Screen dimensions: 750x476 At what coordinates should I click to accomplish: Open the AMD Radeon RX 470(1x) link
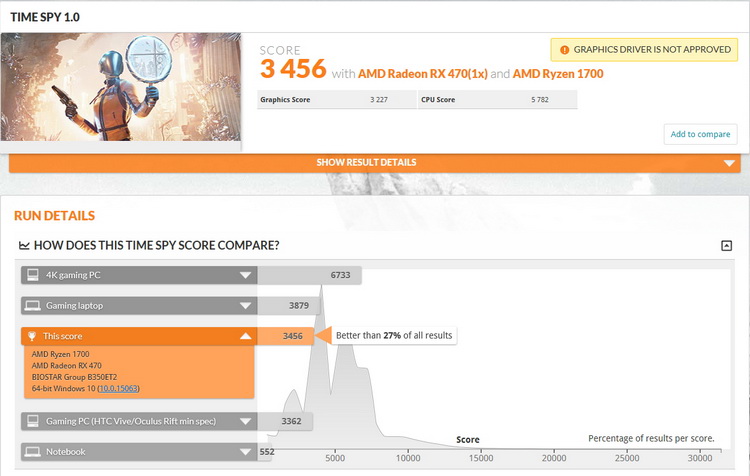click(x=423, y=74)
